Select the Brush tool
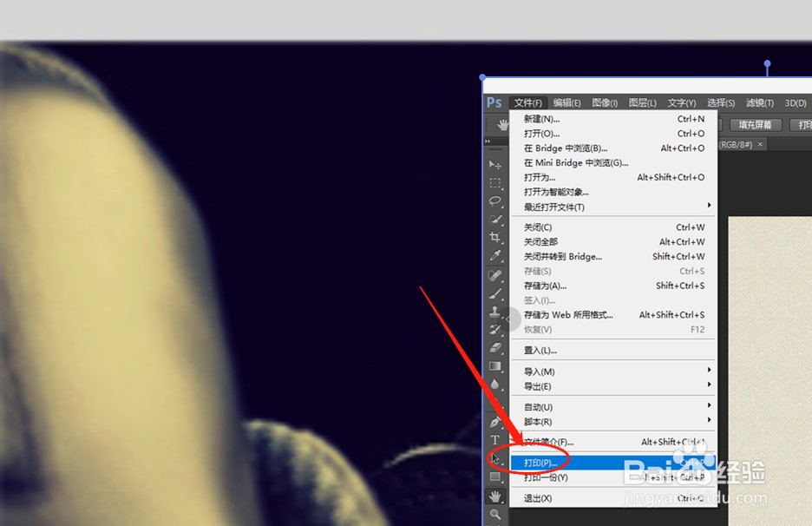Image resolution: width=812 pixels, height=526 pixels. (x=495, y=293)
